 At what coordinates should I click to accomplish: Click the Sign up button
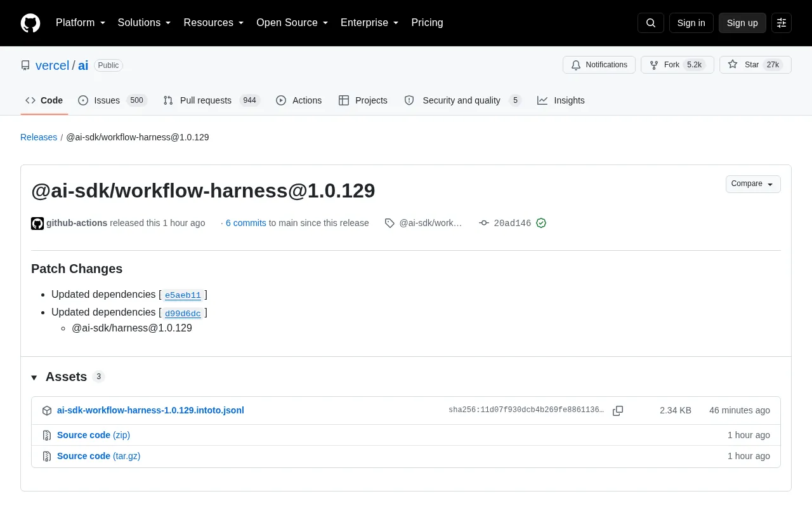tap(742, 23)
